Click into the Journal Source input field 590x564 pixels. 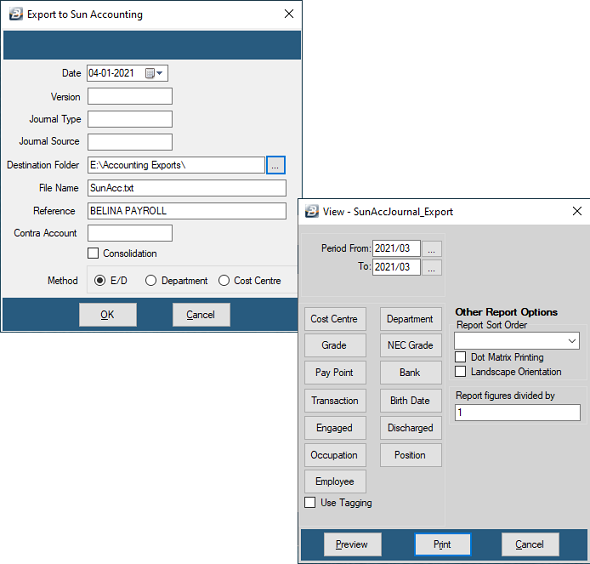pyautogui.click(x=130, y=142)
